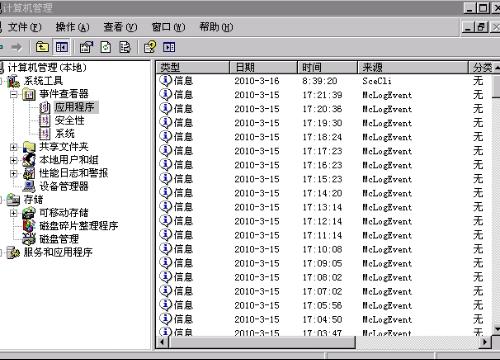
Task: Expand the 性能日志和警报 tree node
Action: tap(14, 173)
